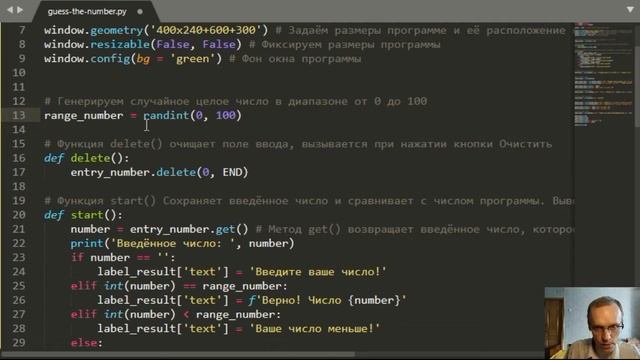The image size is (640, 360).
Task: Place cursor in window.resizable line
Action: click(x=143, y=44)
